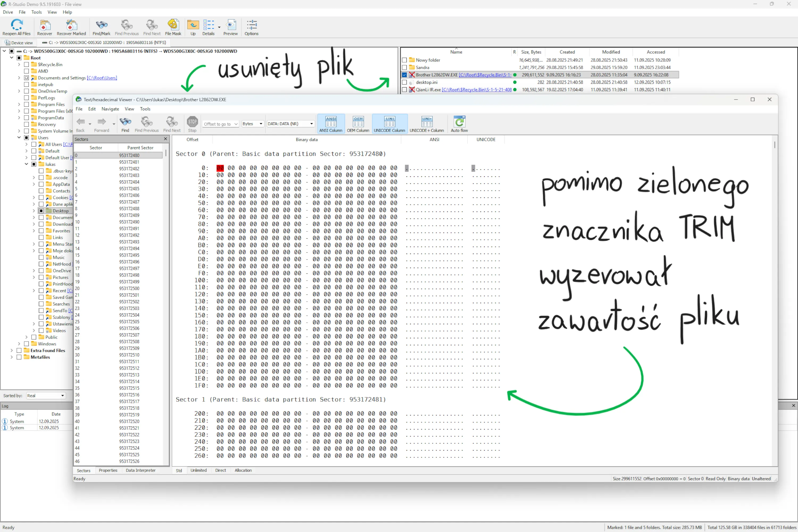This screenshot has height=532, width=798.
Task: Close the Log panel
Action: (793, 405)
